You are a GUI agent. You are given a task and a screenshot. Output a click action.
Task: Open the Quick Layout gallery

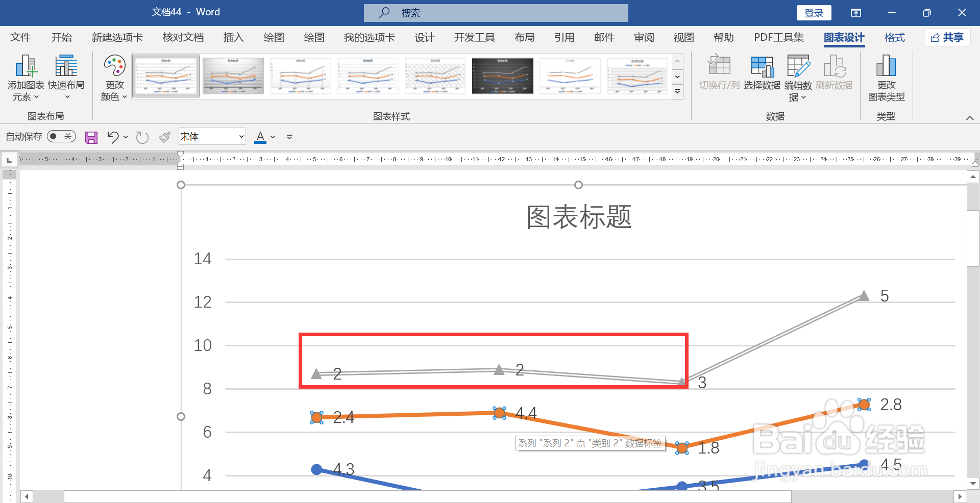coord(66,78)
